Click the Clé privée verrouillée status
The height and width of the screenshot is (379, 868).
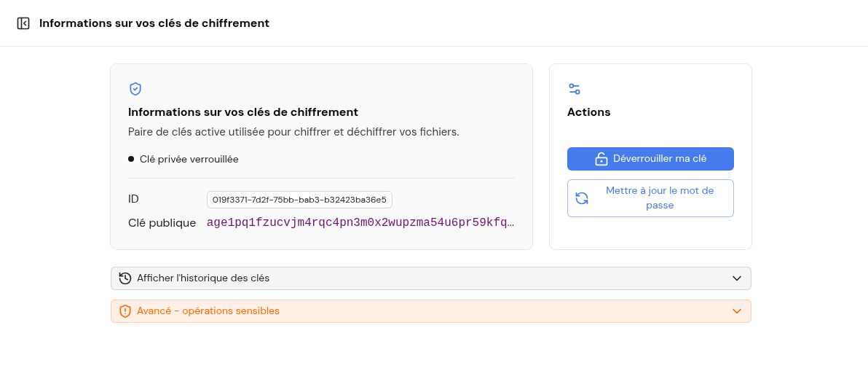pos(189,159)
